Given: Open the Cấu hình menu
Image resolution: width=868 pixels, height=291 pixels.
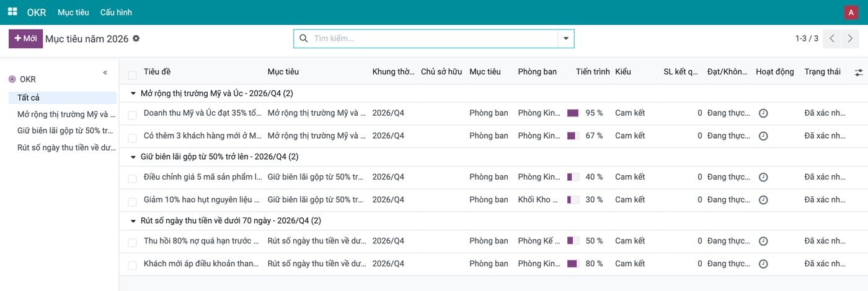Looking at the screenshot, I should (116, 12).
